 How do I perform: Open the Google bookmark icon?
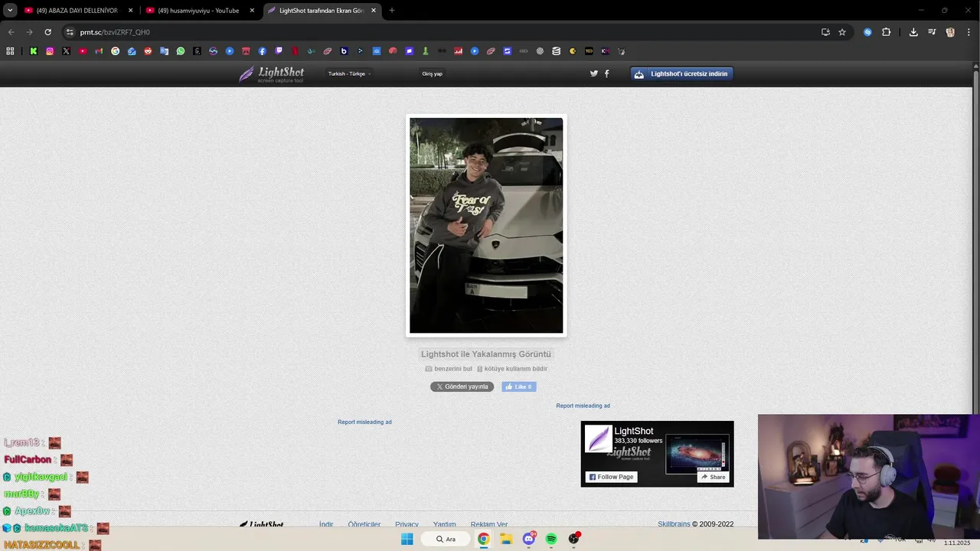(115, 51)
